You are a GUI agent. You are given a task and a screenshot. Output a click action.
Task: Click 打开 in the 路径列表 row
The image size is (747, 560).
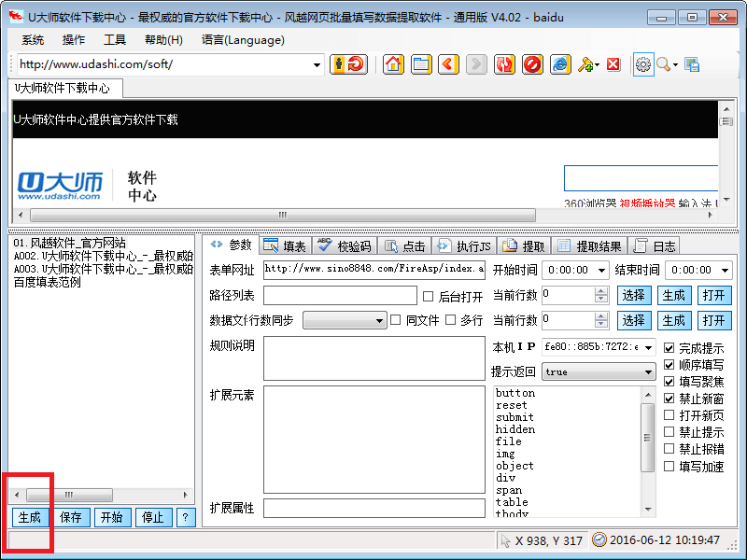[713, 295]
